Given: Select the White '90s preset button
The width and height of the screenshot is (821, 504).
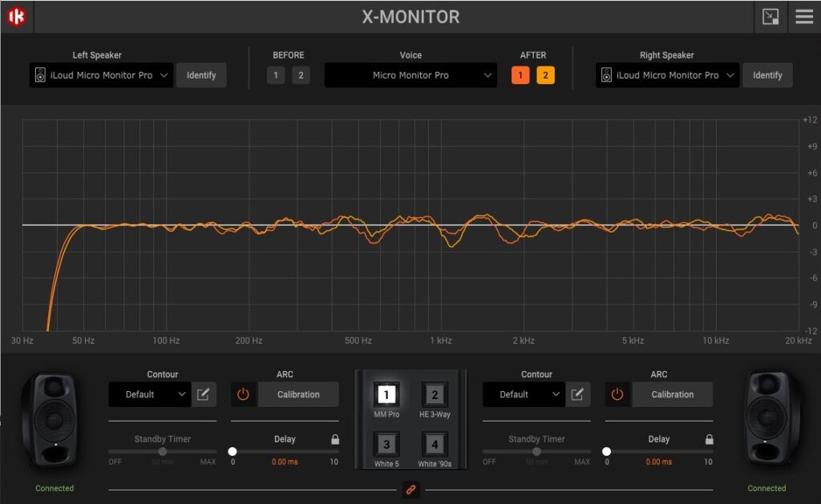Looking at the screenshot, I should tap(435, 446).
